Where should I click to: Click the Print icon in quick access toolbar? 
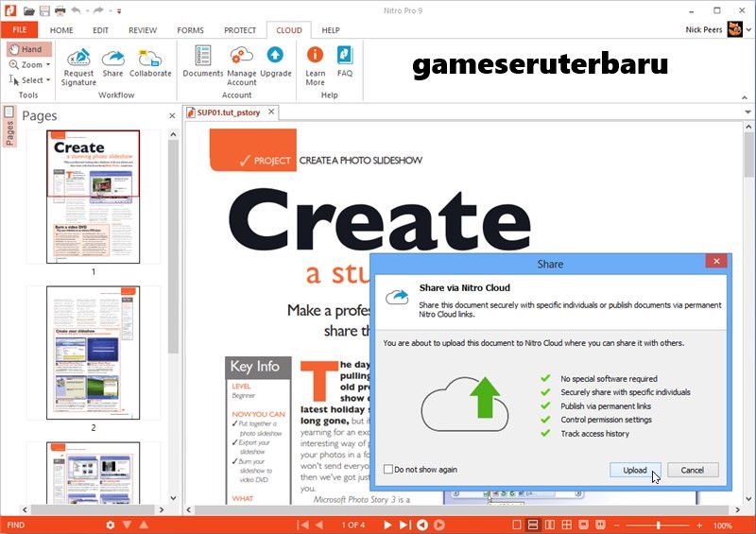pyautogui.click(x=60, y=10)
